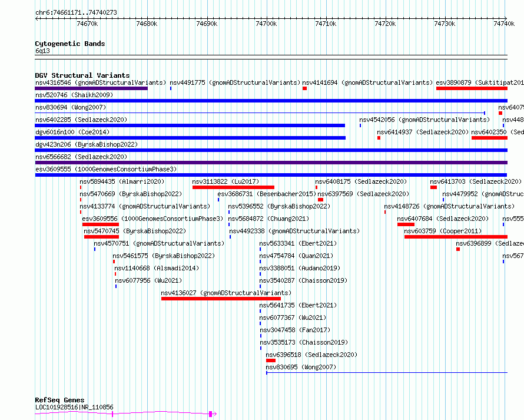Screen dimensions: 524x420
Task: Click nsv4479952 variant label
Action: point(483,194)
